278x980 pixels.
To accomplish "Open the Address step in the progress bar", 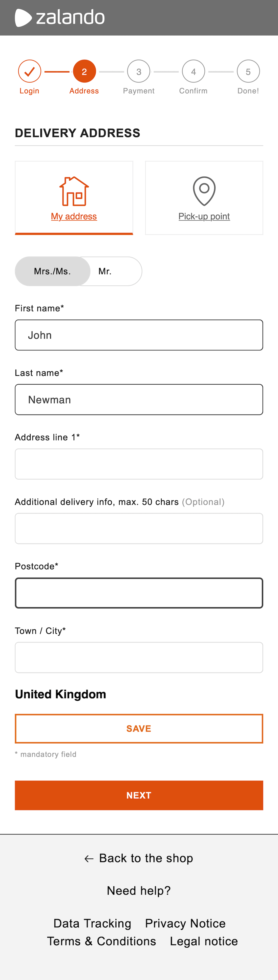I will click(x=84, y=91).
